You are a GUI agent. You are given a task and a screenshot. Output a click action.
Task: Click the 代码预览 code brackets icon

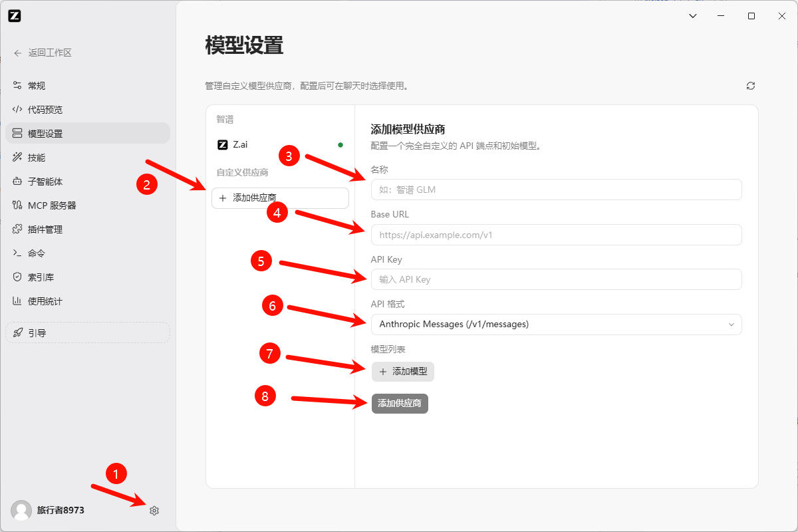17,110
